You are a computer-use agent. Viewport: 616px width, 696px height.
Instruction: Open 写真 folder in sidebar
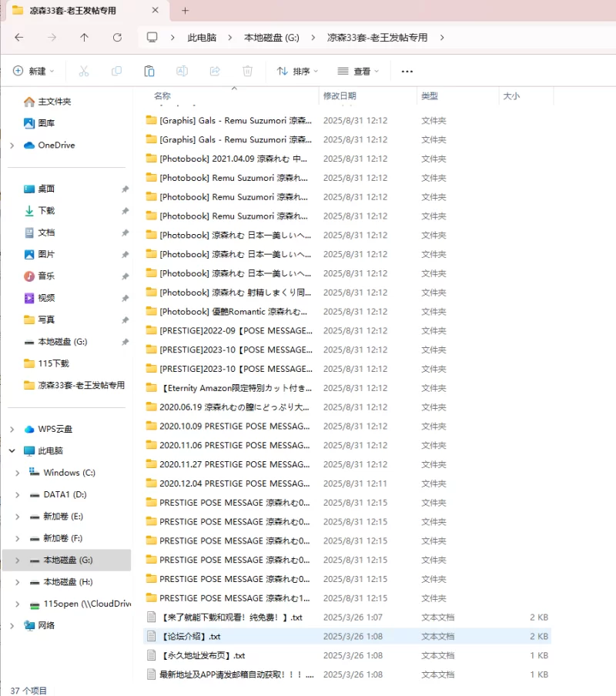(x=46, y=320)
